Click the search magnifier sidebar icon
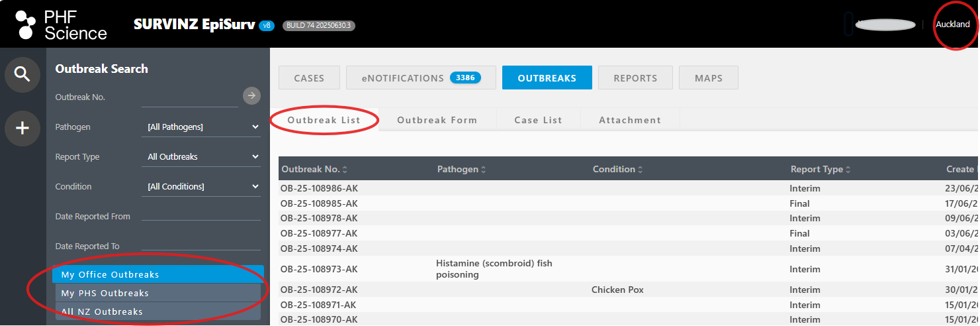 (22, 75)
